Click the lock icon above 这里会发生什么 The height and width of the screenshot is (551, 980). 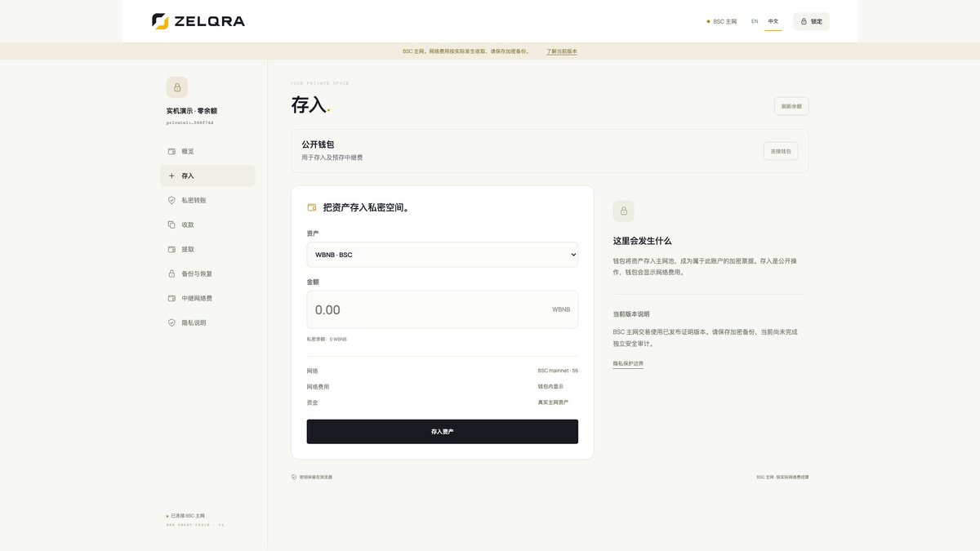click(624, 211)
